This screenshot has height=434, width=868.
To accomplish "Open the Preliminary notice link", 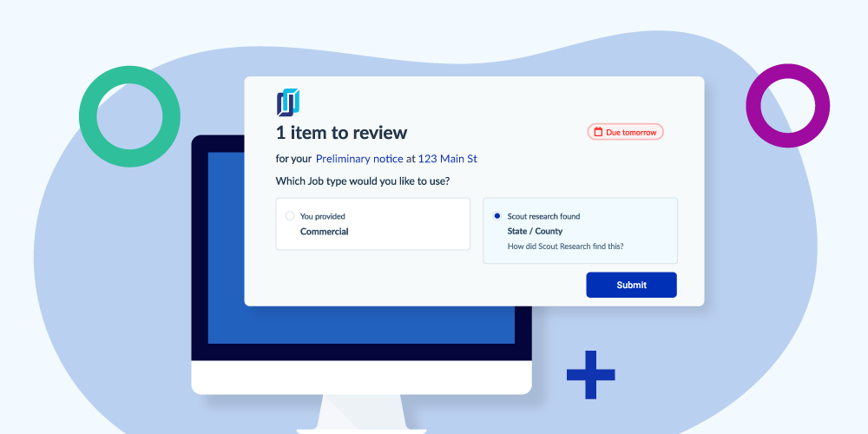I will pyautogui.click(x=358, y=159).
